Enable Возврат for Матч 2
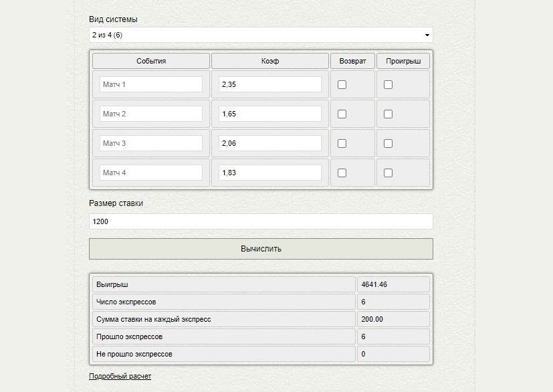 pyautogui.click(x=342, y=114)
